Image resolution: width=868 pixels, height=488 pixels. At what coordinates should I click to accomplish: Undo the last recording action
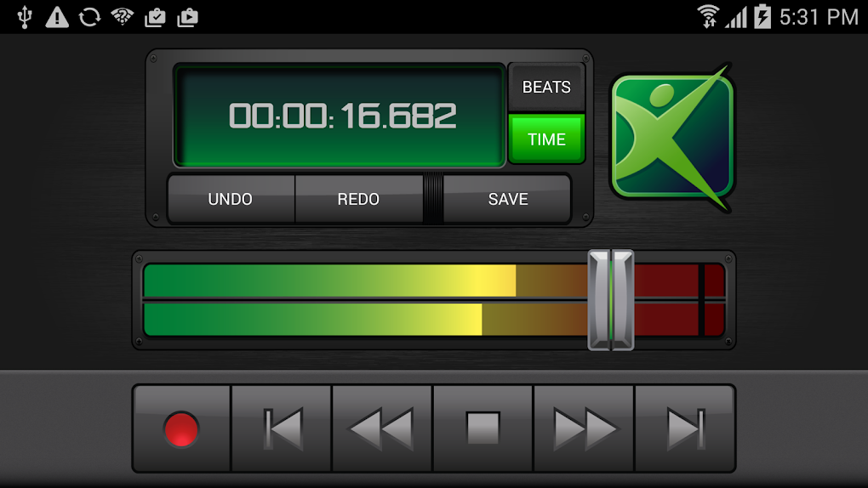pyautogui.click(x=231, y=199)
